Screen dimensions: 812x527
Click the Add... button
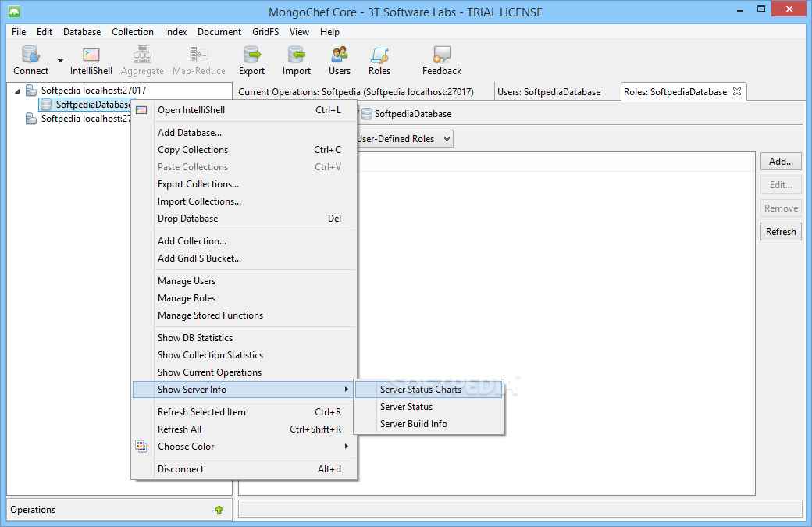pos(781,162)
